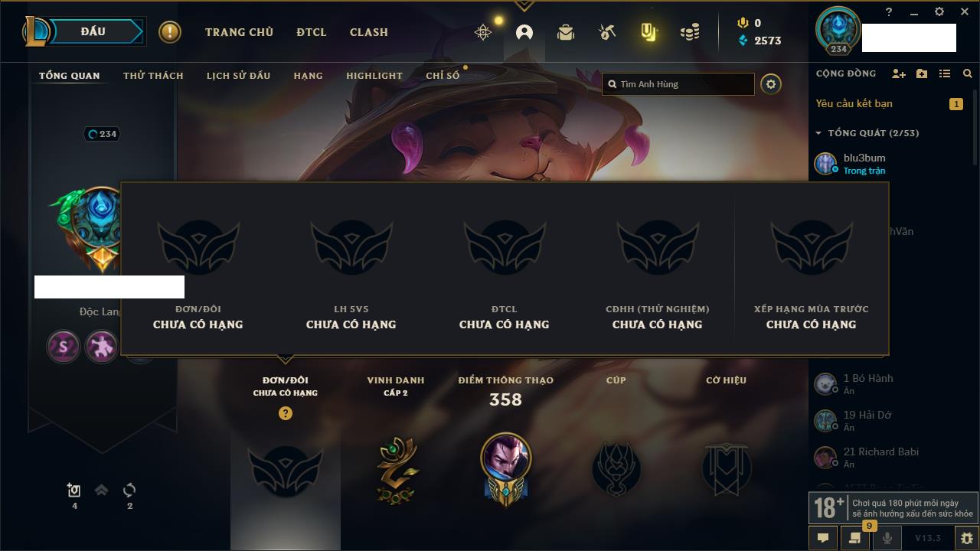Open the profile search settings gear

(771, 84)
